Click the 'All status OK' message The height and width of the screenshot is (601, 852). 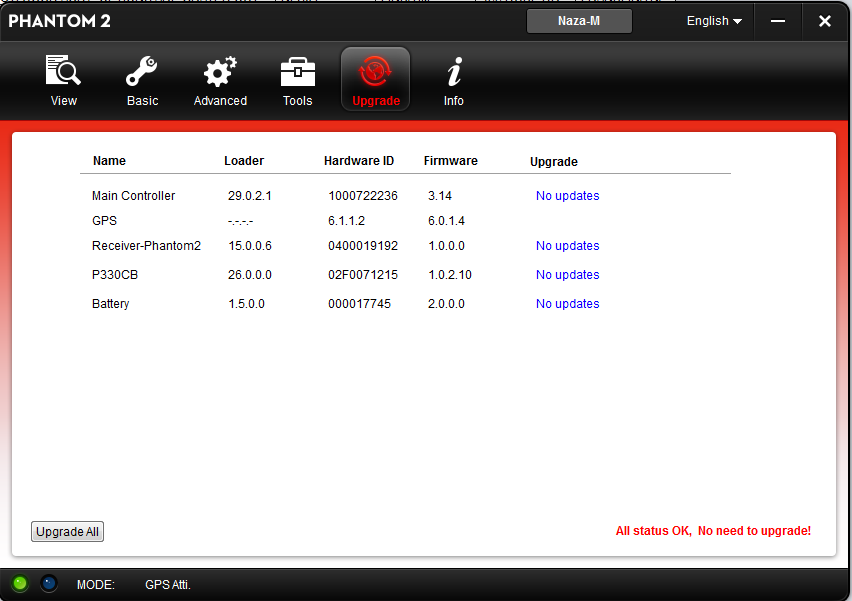(713, 531)
